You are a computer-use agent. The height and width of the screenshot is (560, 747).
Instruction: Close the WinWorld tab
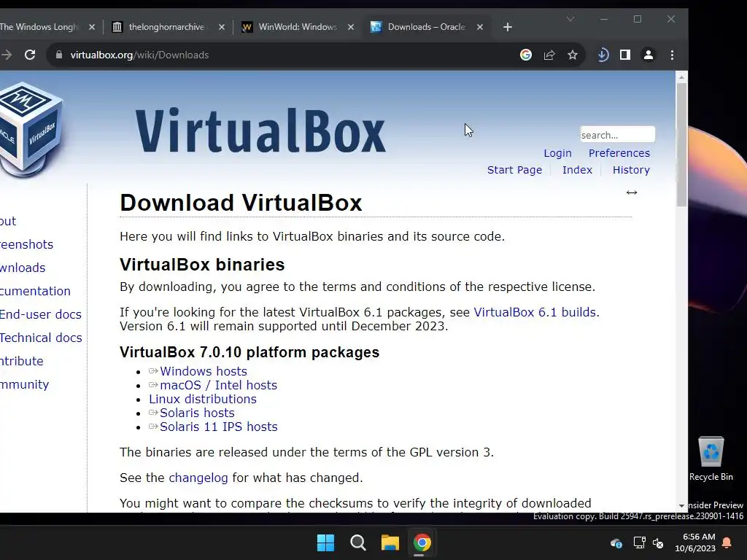tap(351, 27)
